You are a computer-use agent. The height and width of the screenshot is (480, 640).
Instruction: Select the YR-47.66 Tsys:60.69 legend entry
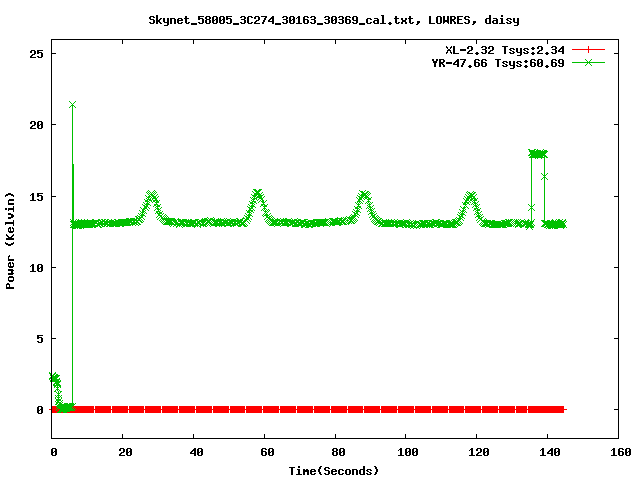498,63
